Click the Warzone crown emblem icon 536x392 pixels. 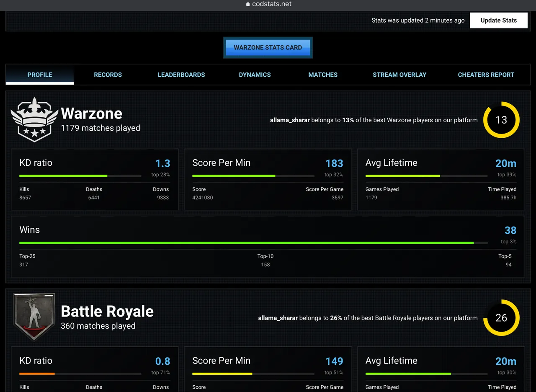point(34,120)
